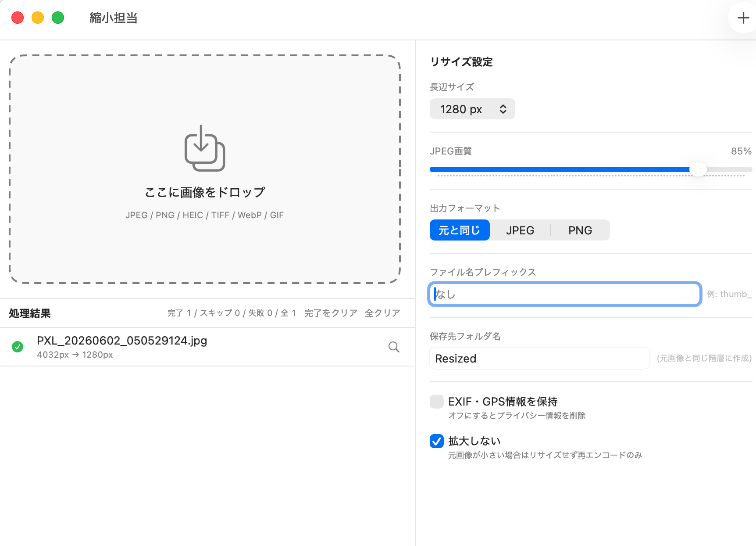Screen dimensions: 756x546
Task: Select 元と同じ output format
Action: coord(460,230)
